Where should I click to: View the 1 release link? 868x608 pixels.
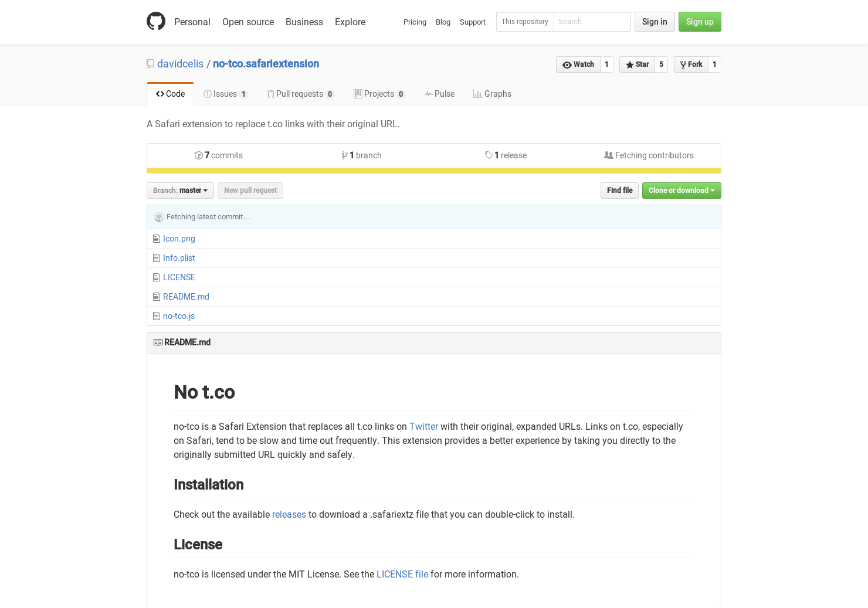(506, 155)
